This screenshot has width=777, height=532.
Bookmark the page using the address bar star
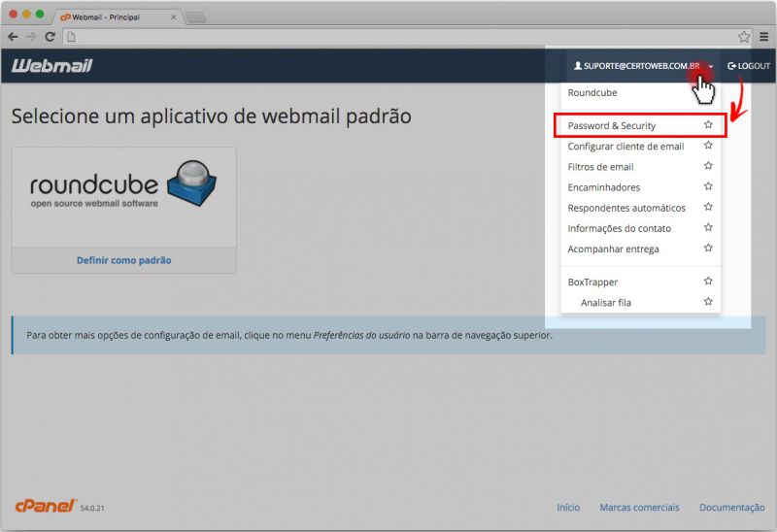click(744, 37)
